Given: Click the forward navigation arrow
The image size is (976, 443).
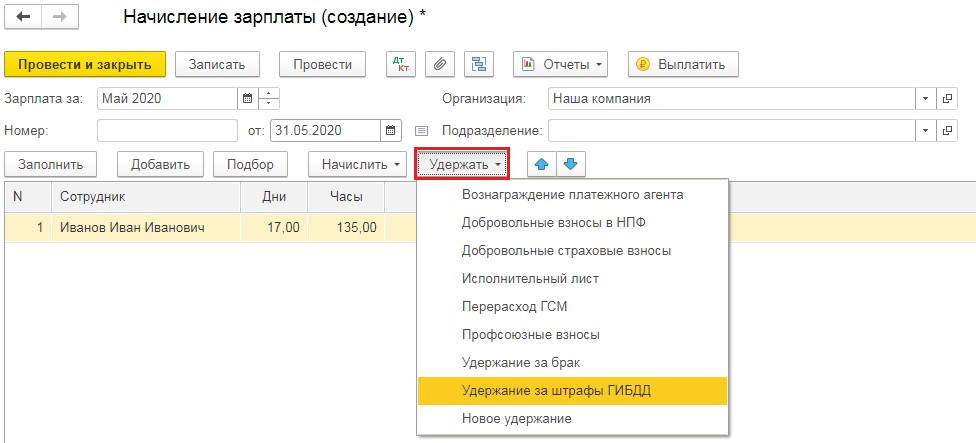Looking at the screenshot, I should tap(59, 18).
